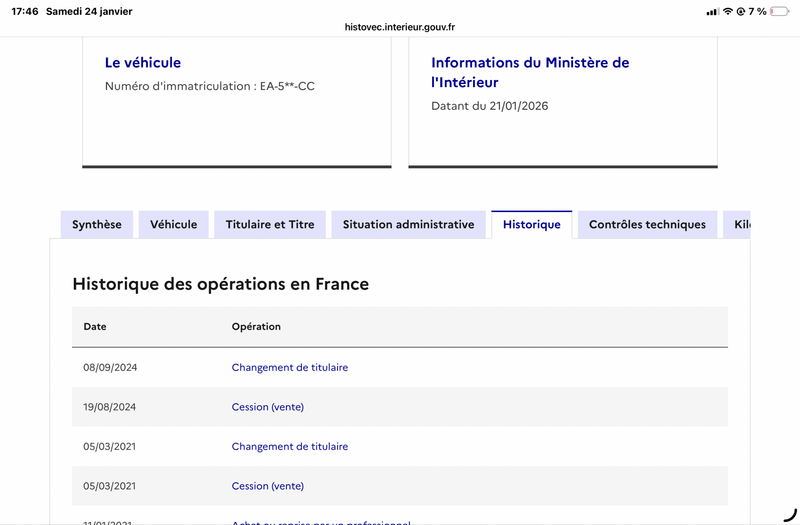Tap the orientation lock icon

click(x=741, y=11)
